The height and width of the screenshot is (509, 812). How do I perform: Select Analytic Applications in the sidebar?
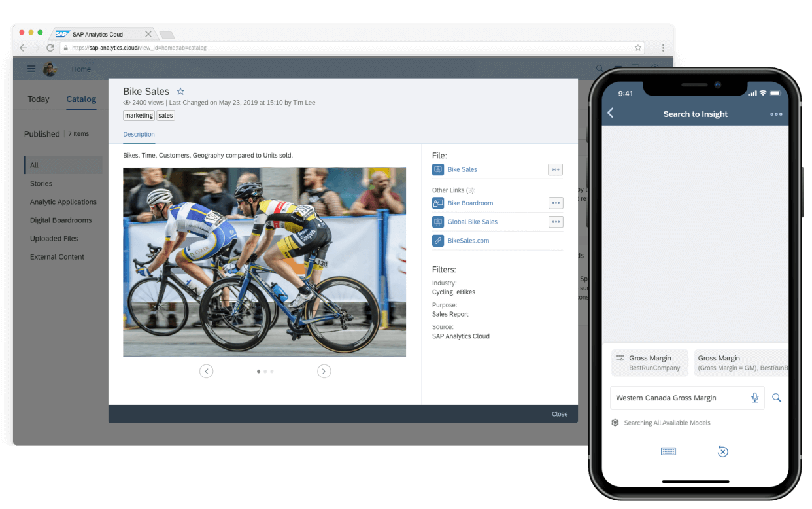(63, 202)
